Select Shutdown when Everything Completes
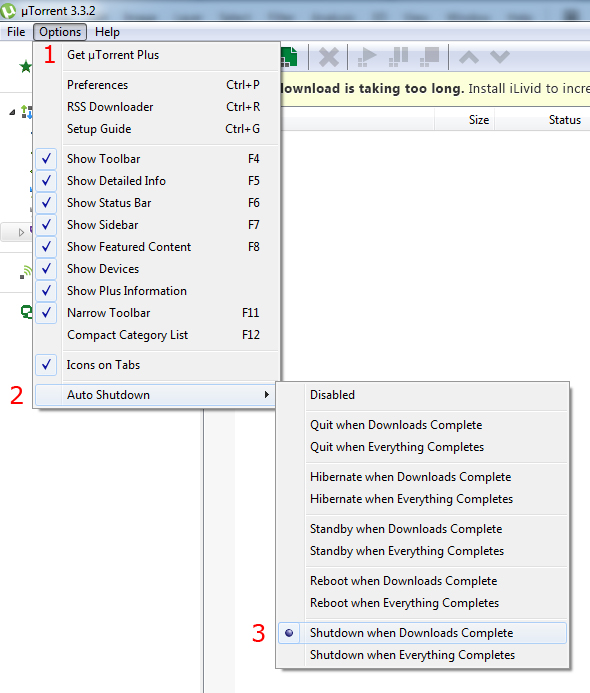The height and width of the screenshot is (693, 590). pos(422,655)
